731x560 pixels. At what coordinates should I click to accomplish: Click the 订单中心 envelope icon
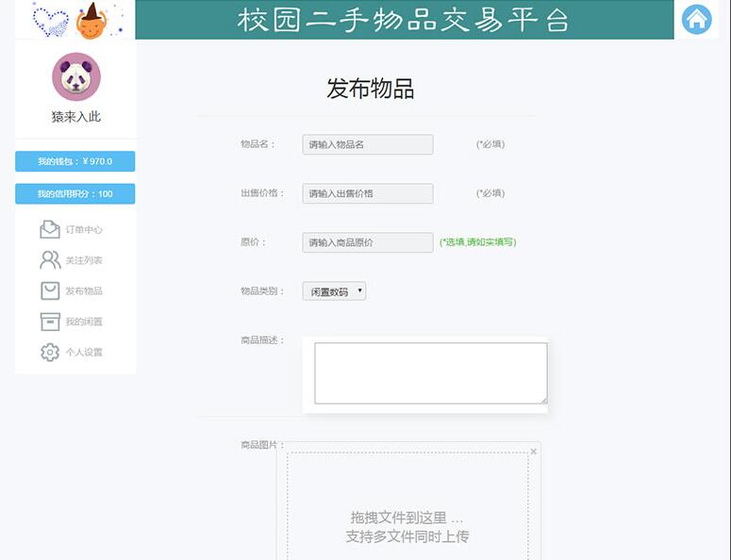(50, 229)
